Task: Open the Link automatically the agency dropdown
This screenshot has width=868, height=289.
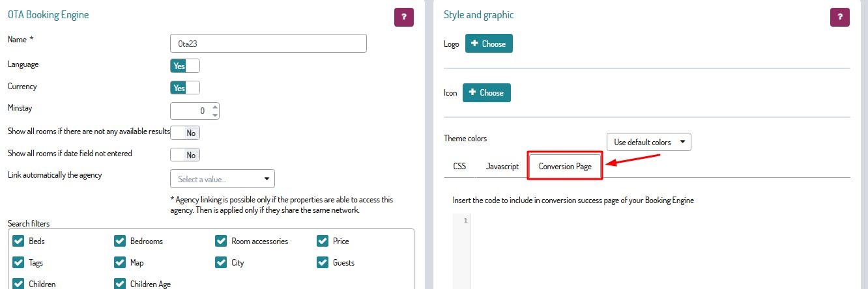Action: [222, 178]
